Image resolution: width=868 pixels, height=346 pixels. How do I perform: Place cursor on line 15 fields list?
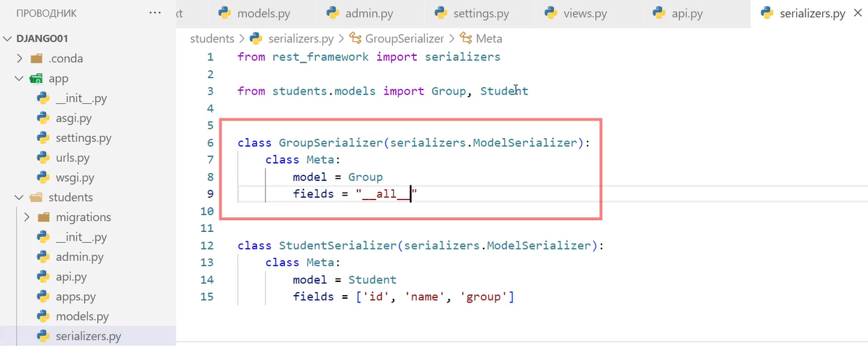[x=403, y=297]
